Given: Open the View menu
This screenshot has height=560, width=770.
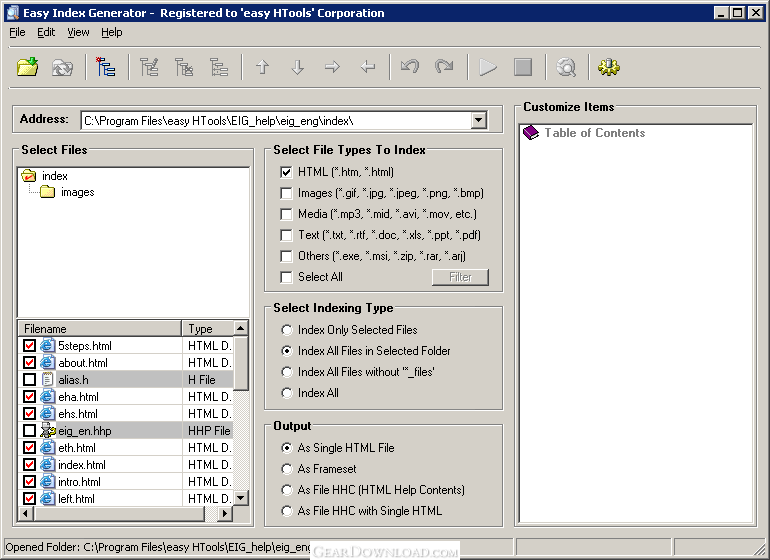Looking at the screenshot, I should [78, 32].
